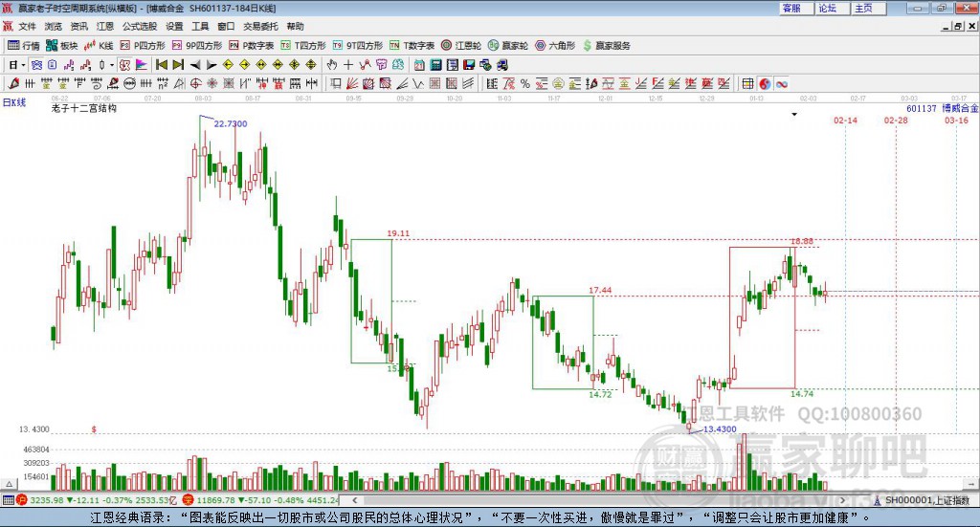
Task: Click the 日K线 label
Action: (x=14, y=102)
